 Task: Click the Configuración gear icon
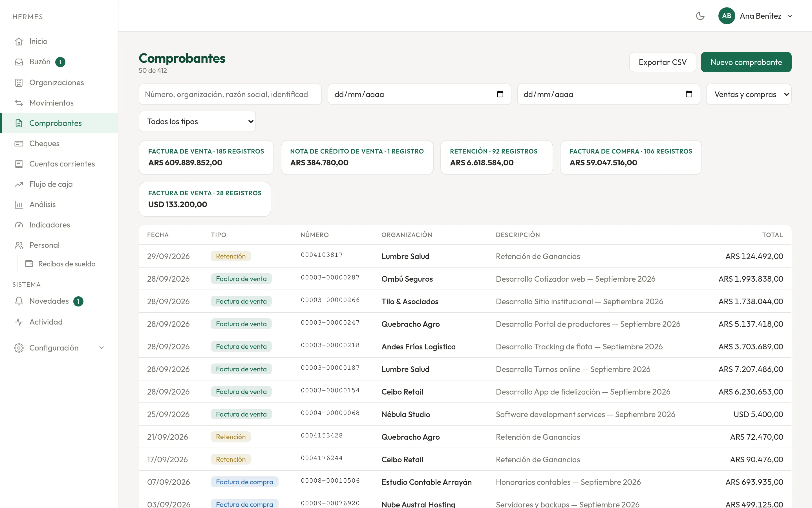click(x=19, y=348)
